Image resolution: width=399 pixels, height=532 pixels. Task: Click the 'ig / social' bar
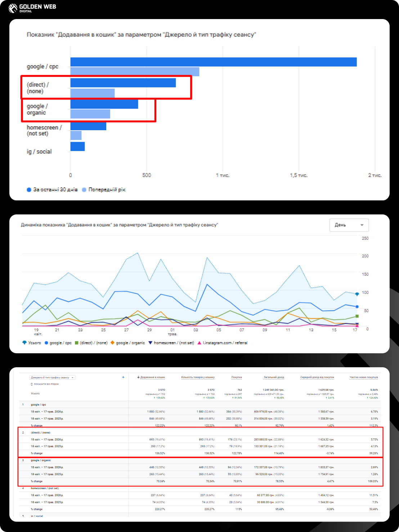[77, 146]
